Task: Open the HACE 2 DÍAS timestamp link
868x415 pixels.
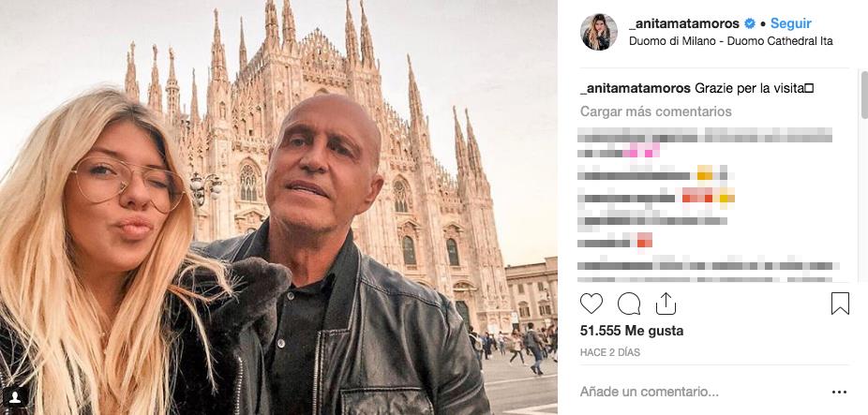Action: pos(609,352)
